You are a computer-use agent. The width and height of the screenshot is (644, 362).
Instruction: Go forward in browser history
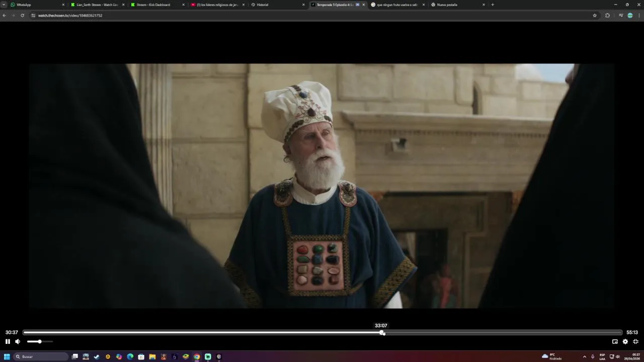point(14,16)
